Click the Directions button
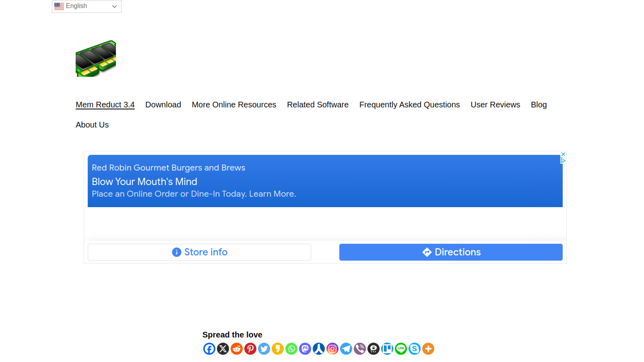Screen dimensions: 644x362 (x=451, y=252)
